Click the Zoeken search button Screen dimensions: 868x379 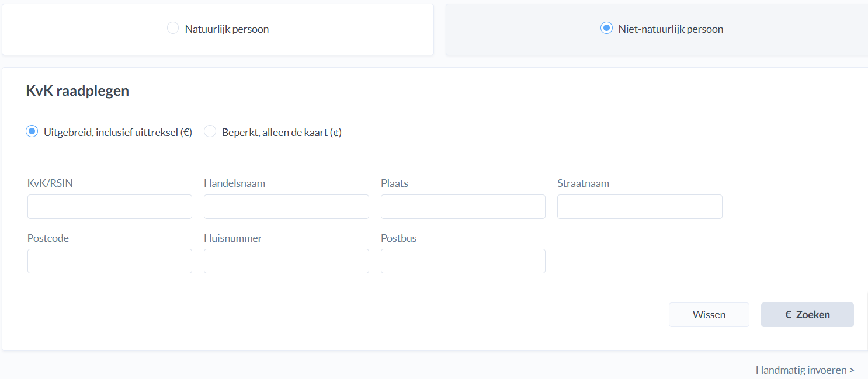tap(813, 315)
